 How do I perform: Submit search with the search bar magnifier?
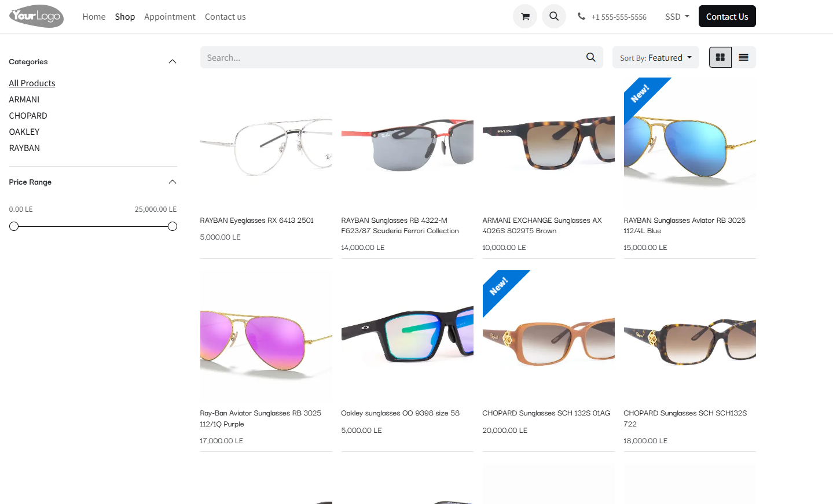coord(590,57)
